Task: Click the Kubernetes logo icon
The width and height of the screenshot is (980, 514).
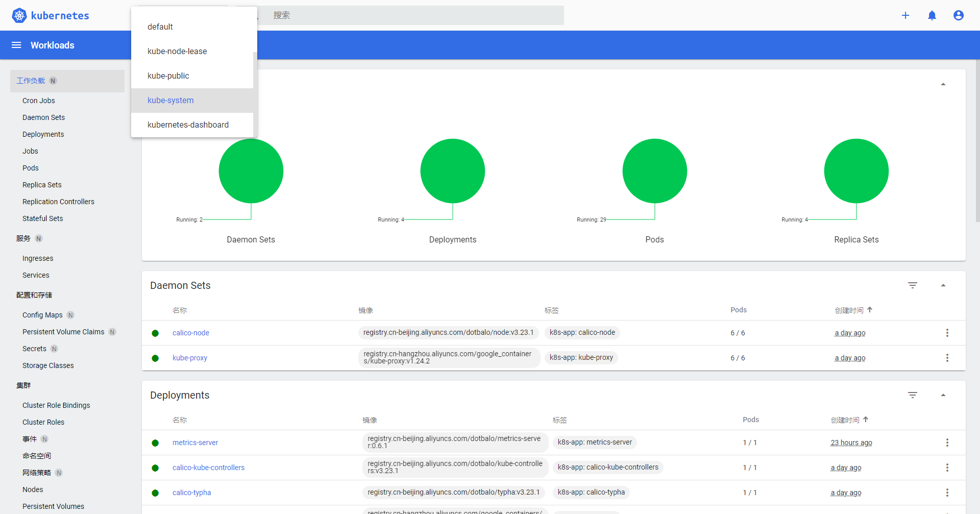Action: [19, 15]
